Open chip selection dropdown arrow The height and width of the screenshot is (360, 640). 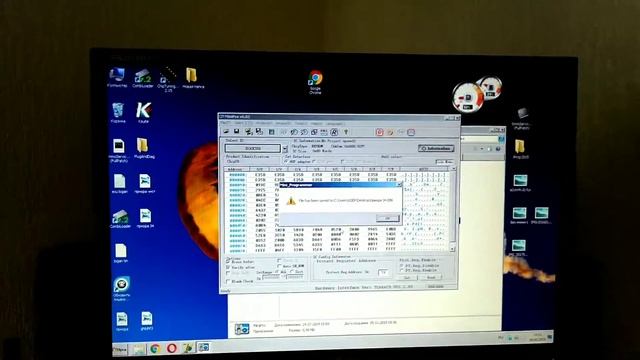point(285,149)
